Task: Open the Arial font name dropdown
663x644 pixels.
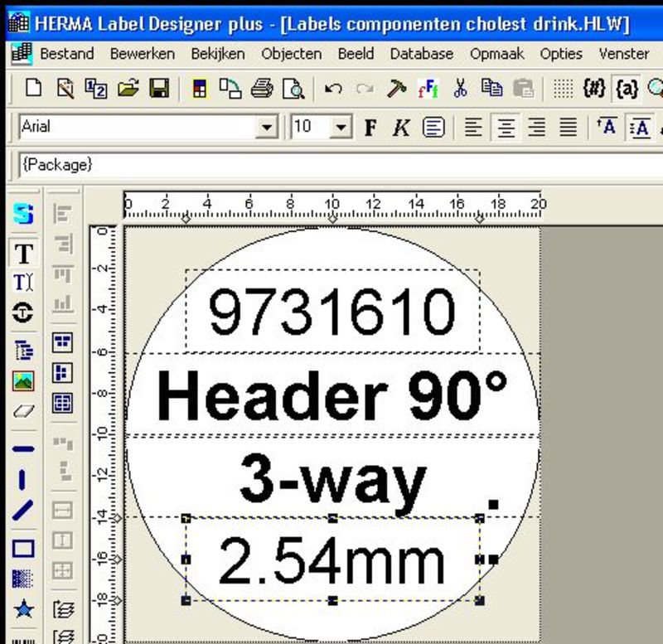Action: point(266,128)
